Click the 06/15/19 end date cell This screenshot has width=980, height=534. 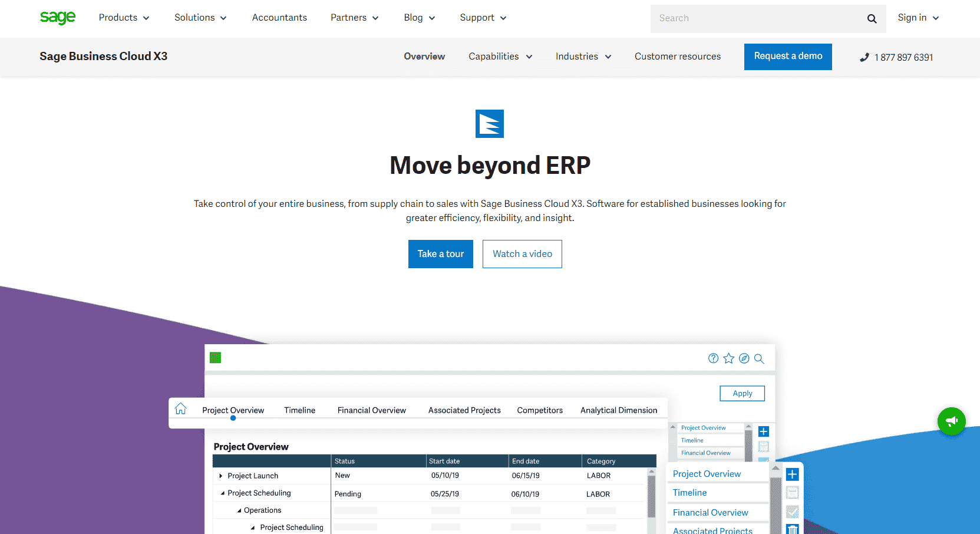(526, 476)
